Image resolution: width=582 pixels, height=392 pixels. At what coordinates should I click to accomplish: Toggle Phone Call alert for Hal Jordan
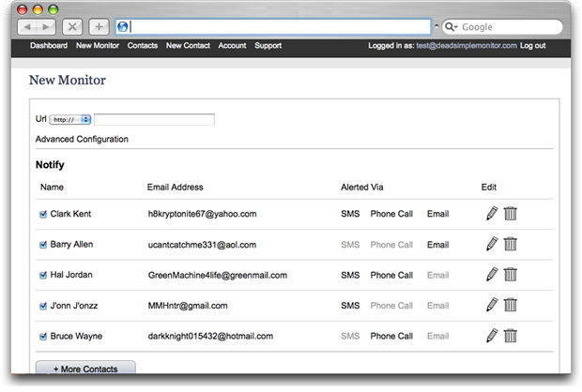(x=391, y=275)
